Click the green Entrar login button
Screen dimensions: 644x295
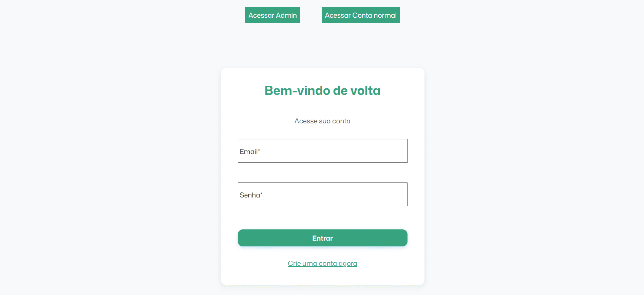(322, 238)
